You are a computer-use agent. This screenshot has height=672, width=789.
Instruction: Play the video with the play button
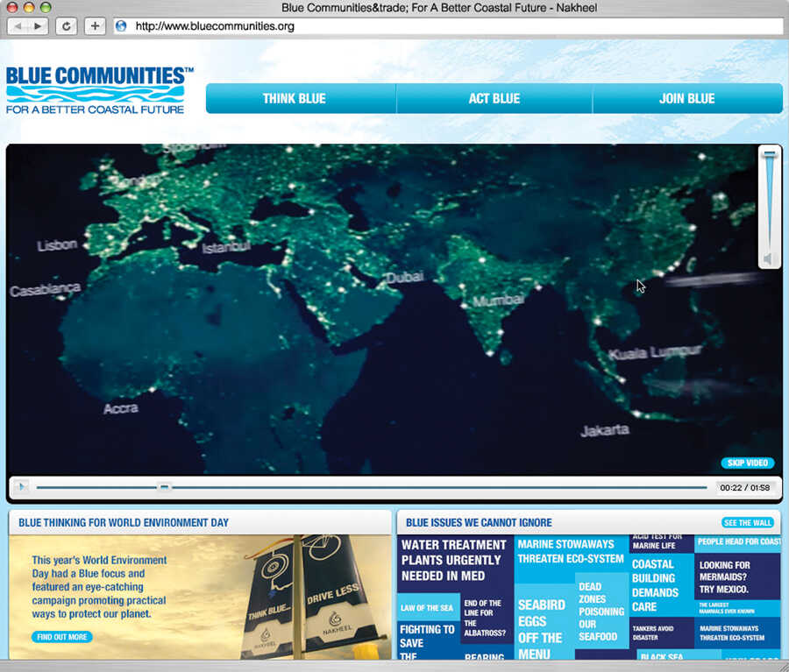[21, 486]
